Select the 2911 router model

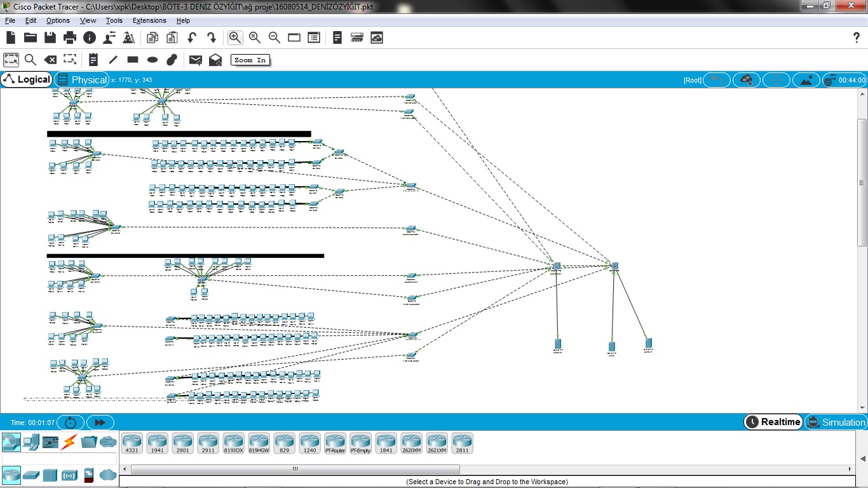208,443
